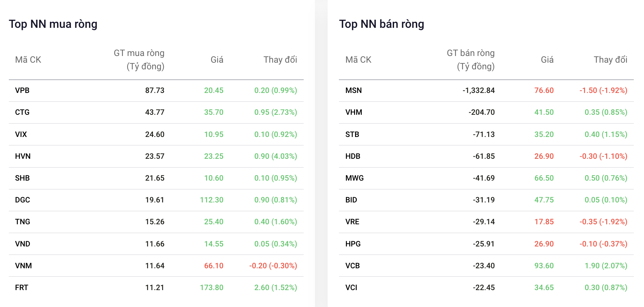The height and width of the screenshot is (307, 644).
Task: Click the VPB ticker in net buy table
Action: pos(22,90)
